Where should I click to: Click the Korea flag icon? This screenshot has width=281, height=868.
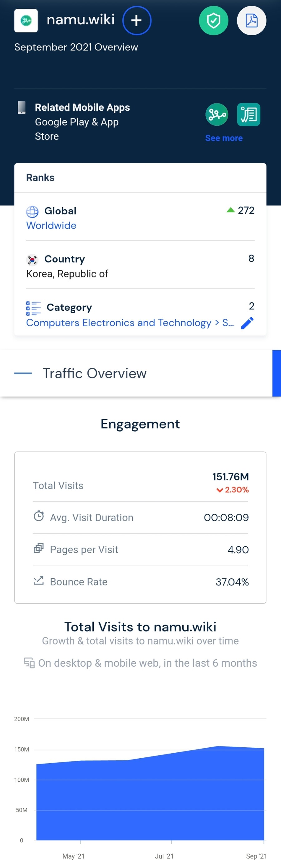(32, 260)
